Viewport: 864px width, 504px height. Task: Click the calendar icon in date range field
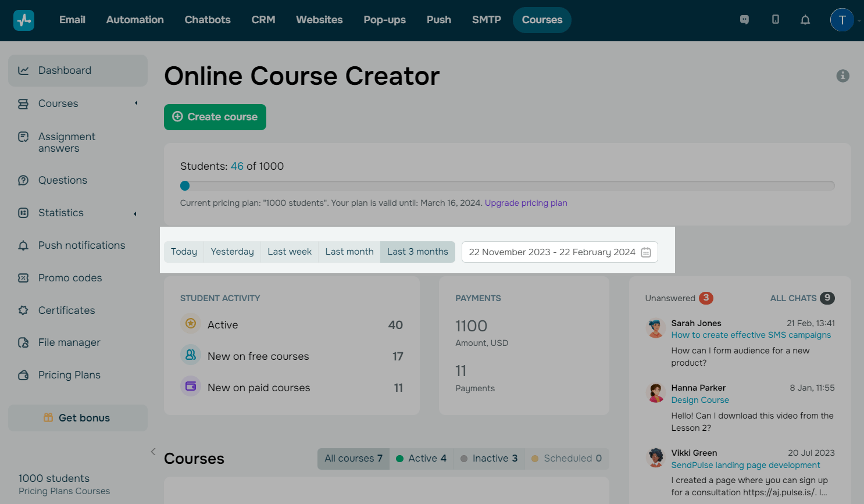pos(646,252)
